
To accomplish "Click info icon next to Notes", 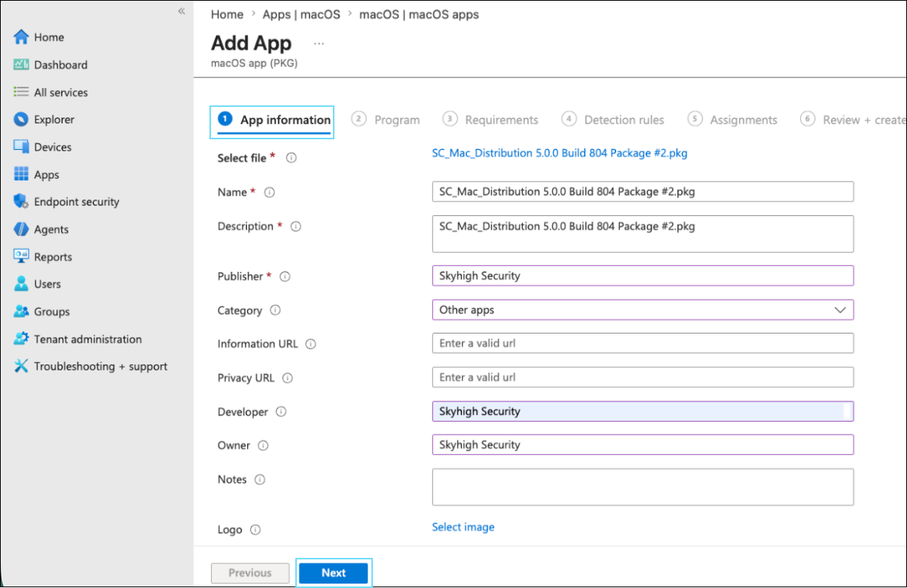I will coord(260,480).
